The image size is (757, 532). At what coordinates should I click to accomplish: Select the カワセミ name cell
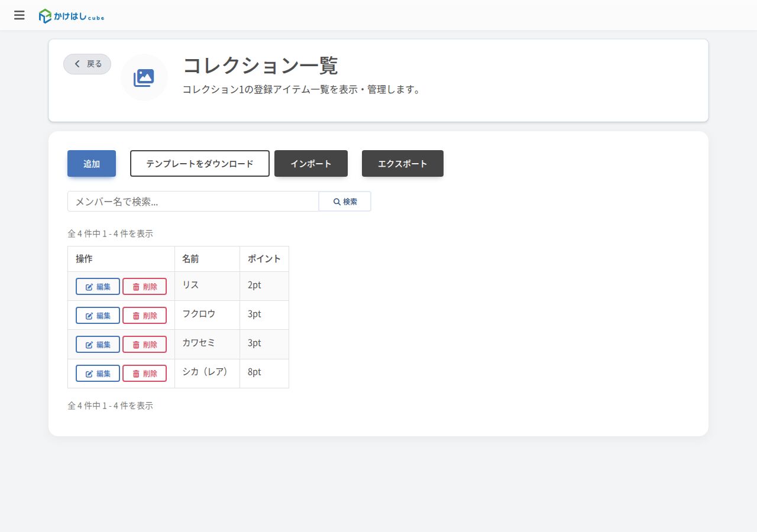207,344
